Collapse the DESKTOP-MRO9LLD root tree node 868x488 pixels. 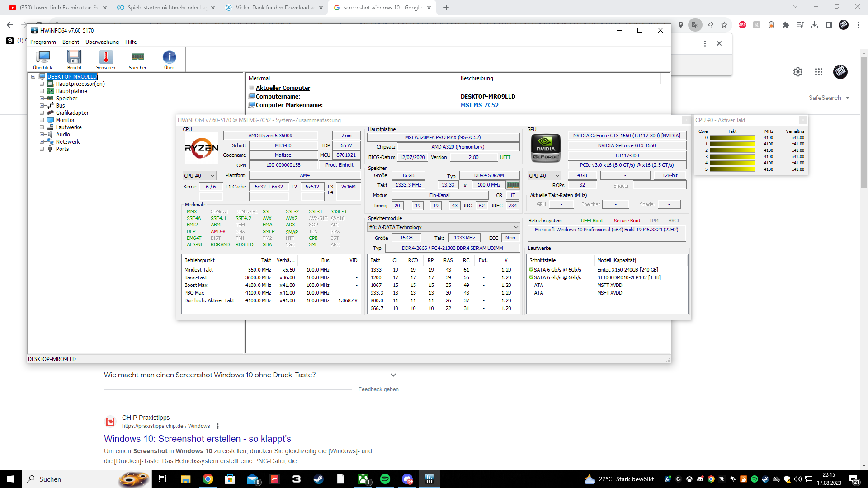coord(33,77)
